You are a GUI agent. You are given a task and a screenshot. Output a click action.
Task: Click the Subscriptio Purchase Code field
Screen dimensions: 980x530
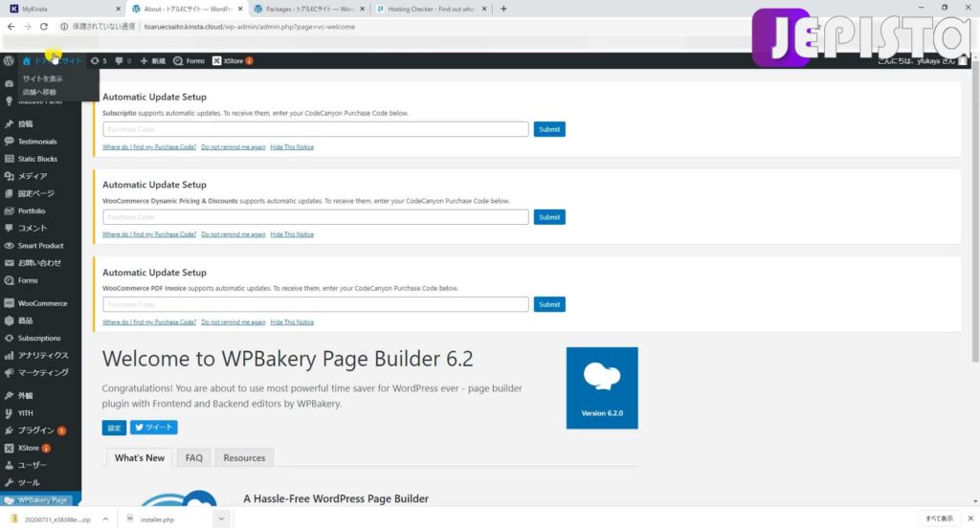(316, 129)
